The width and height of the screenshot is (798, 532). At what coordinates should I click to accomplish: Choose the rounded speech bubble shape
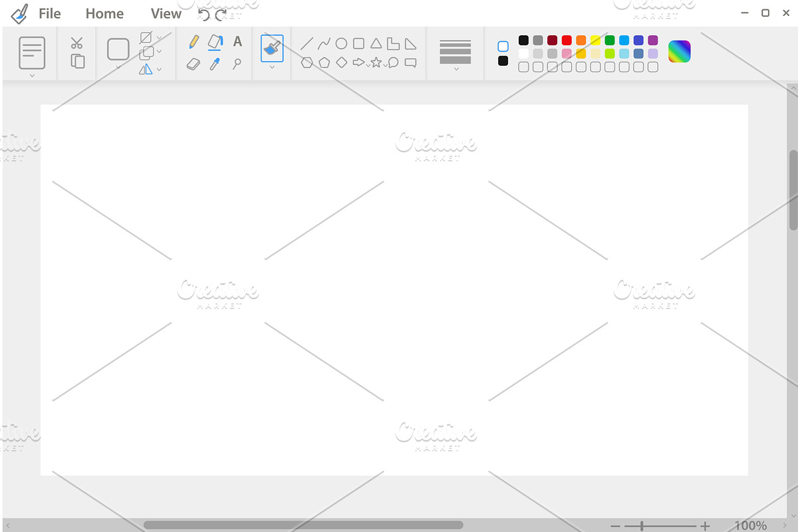393,63
